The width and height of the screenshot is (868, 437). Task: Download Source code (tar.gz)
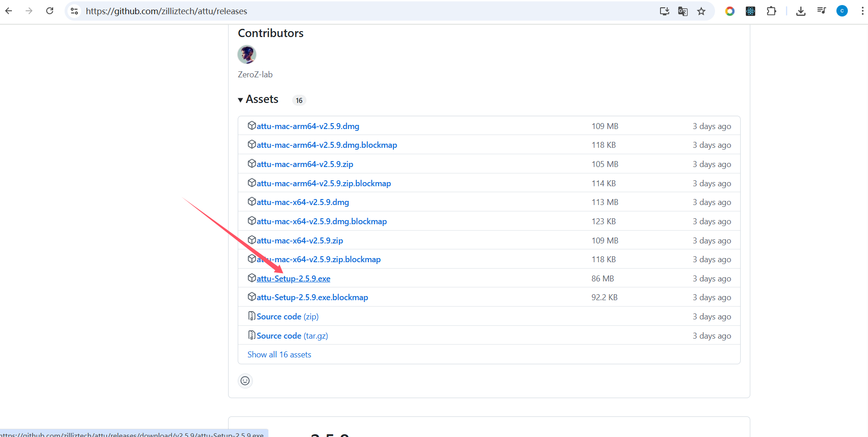[292, 336]
